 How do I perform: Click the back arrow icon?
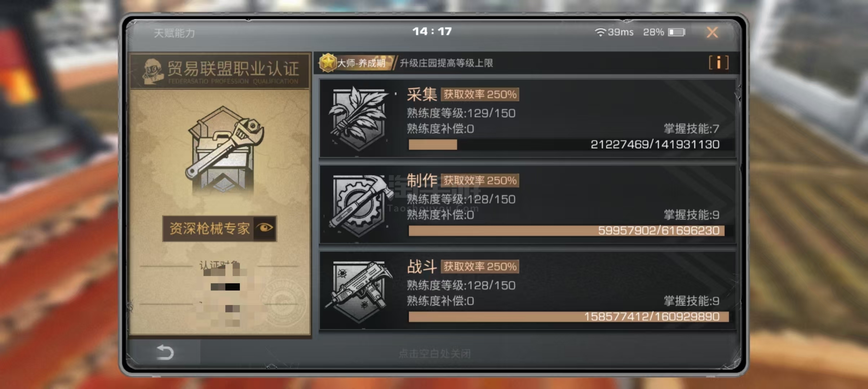point(165,352)
